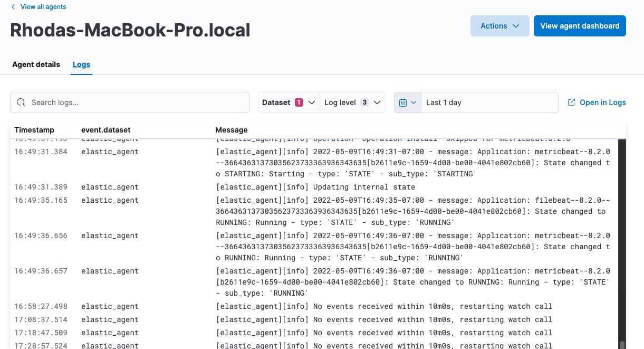Click the chevron on the Dataset filter
Screen dimensions: 644x349
pos(311,102)
